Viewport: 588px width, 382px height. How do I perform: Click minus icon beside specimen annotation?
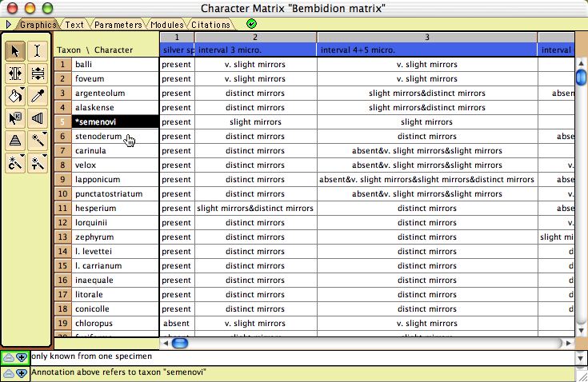(x=8, y=357)
